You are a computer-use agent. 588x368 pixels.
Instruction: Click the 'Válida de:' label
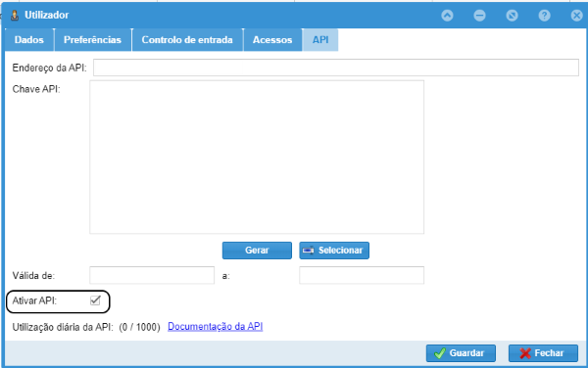(x=33, y=276)
